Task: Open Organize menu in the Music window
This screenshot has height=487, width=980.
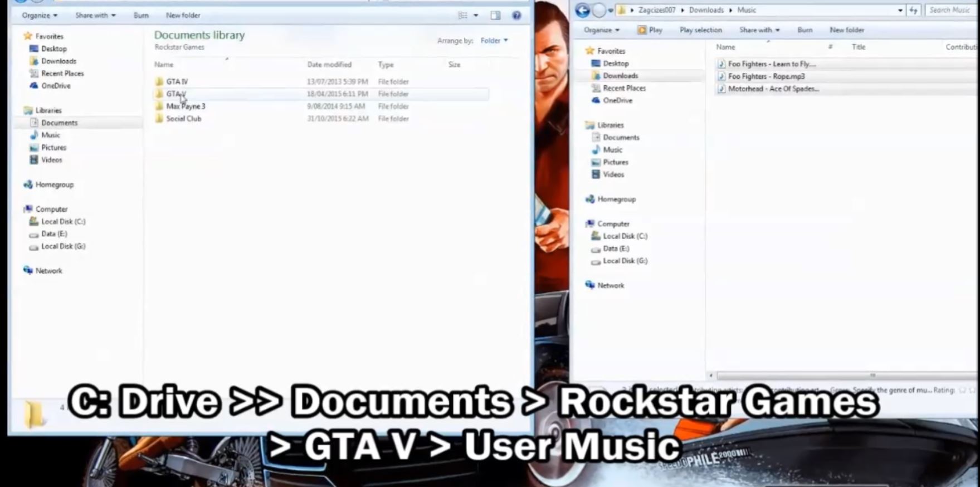Action: click(602, 30)
